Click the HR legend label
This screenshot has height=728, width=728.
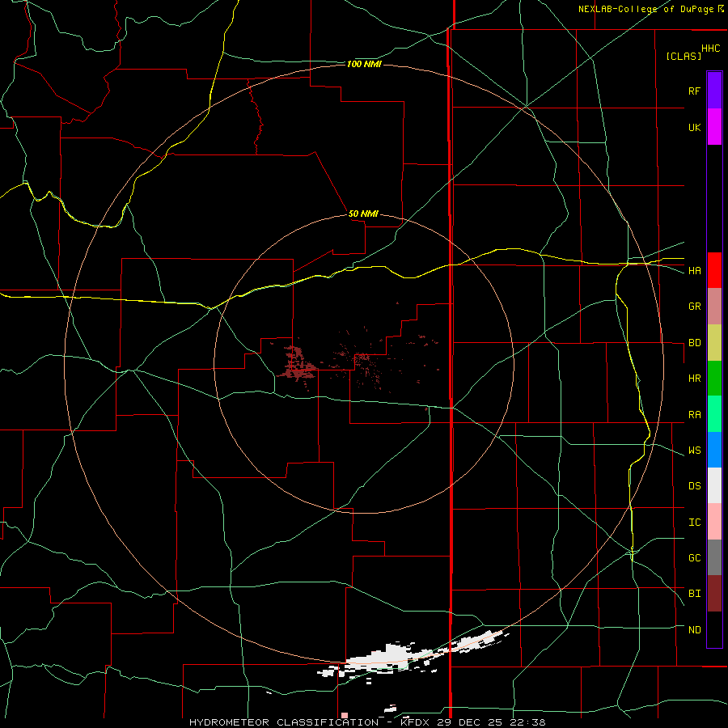(x=694, y=379)
